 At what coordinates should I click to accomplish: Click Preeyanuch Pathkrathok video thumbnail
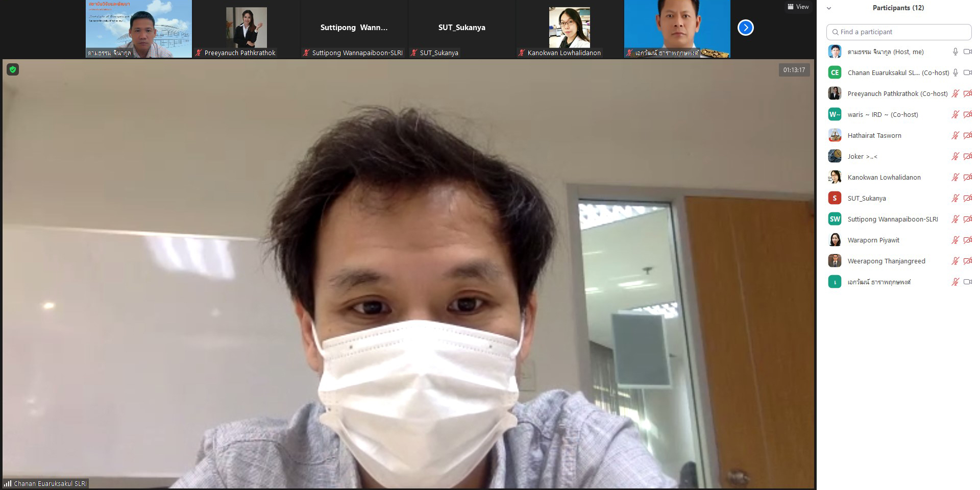246,29
